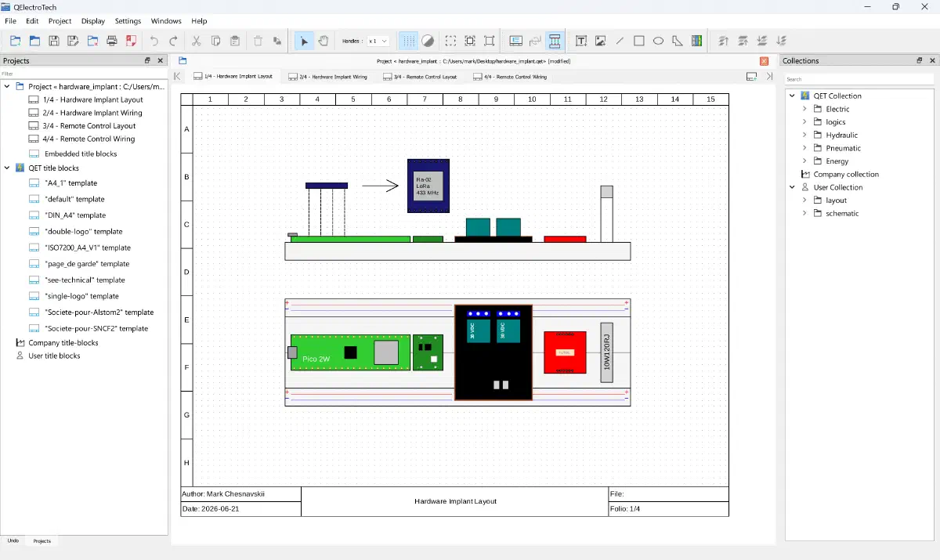The height and width of the screenshot is (560, 940).
Task: Click the Select all toolbar icon
Action: click(451, 41)
